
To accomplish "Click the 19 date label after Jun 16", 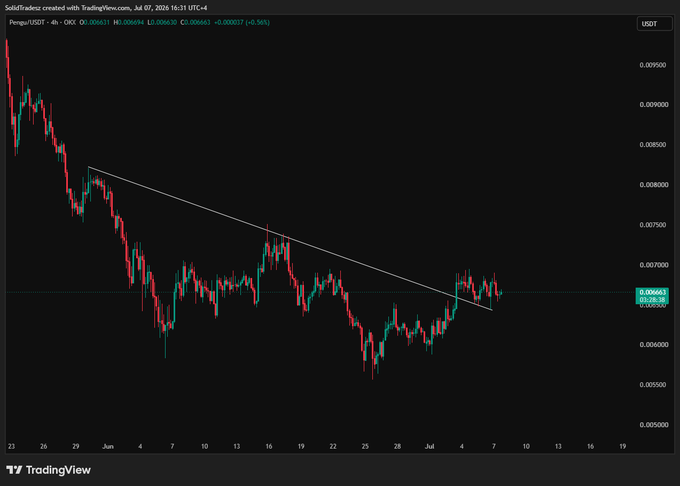I will tap(301, 446).
